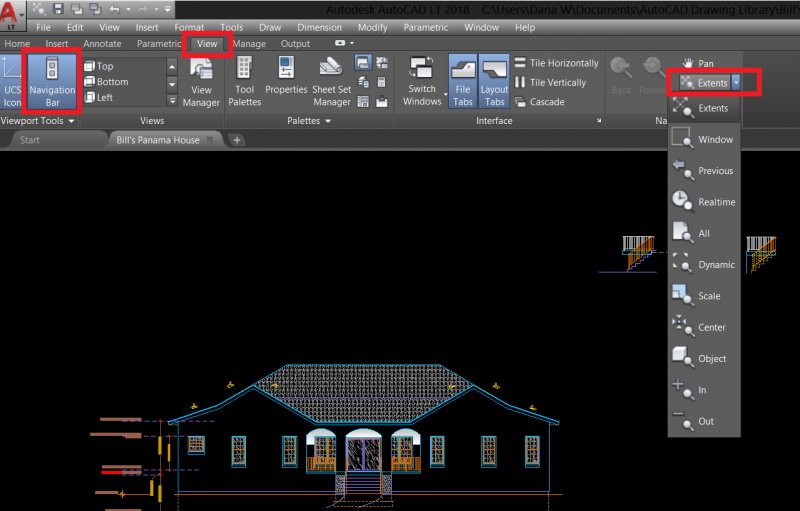Switch to the Home ribbon tab
The height and width of the screenshot is (511, 800).
[17, 44]
